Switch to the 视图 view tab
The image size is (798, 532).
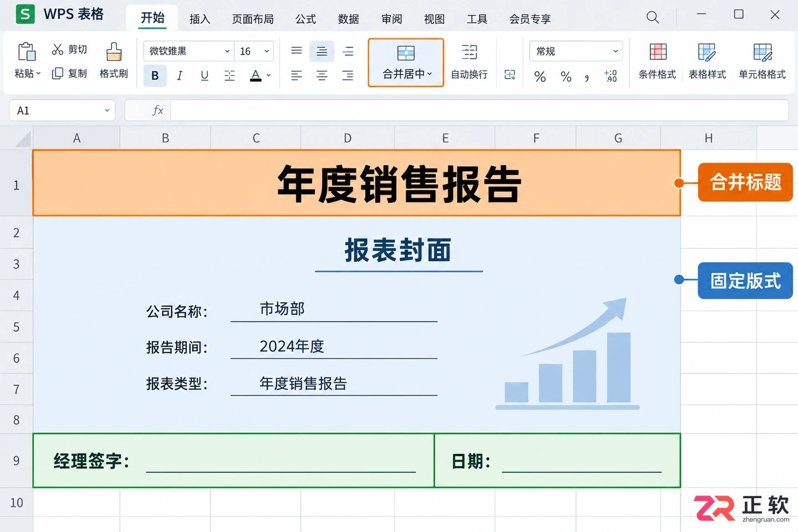point(434,19)
